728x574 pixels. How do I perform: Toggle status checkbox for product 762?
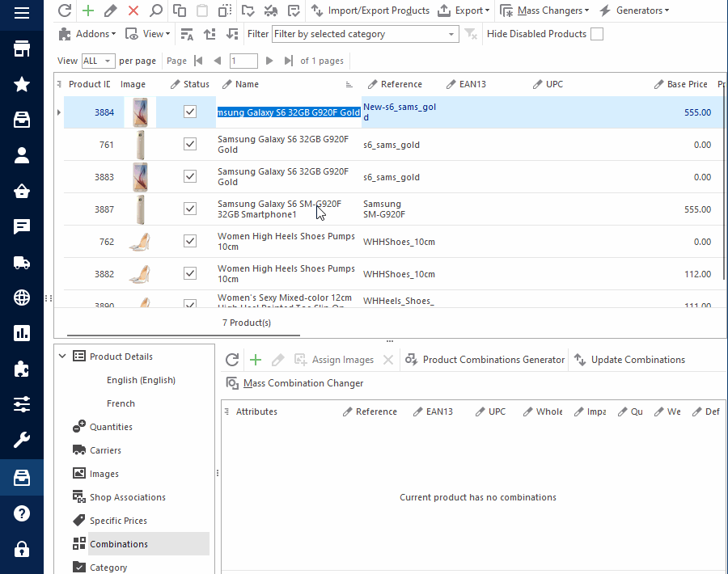190,241
